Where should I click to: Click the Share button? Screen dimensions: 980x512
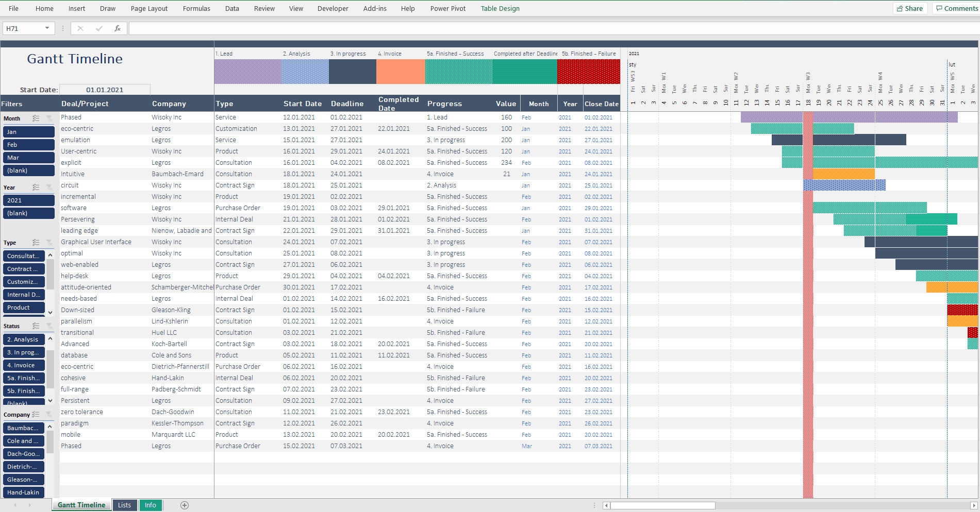tap(910, 8)
